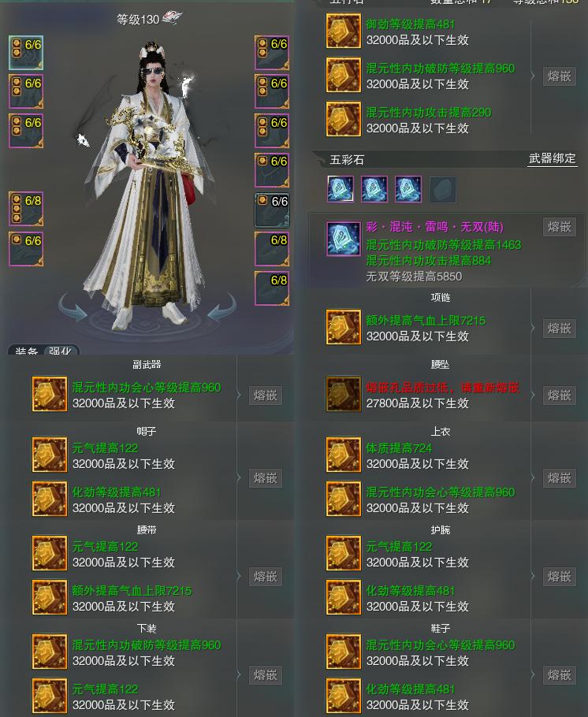This screenshot has width=588, height=717.
Task: Rotate character left with the arrow
Action: pyautogui.click(x=73, y=310)
